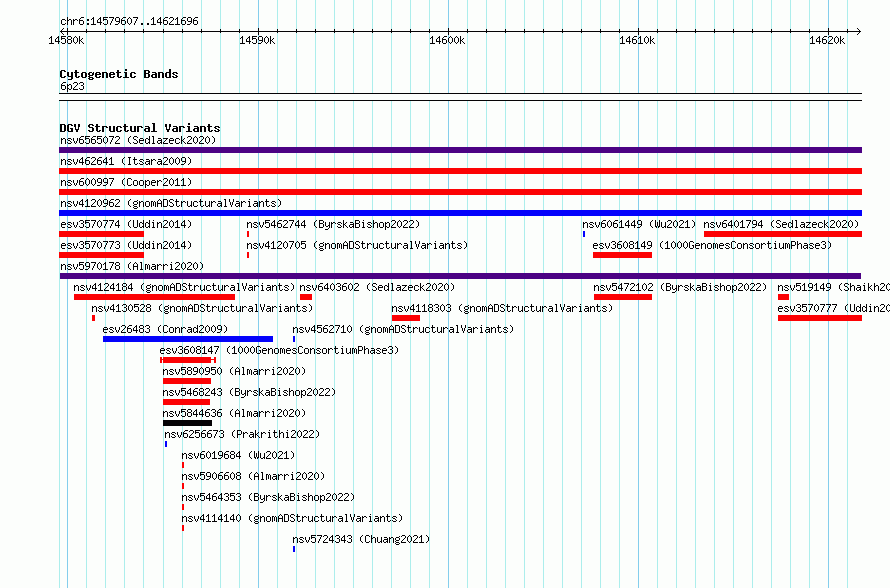Select the purple nsv6565072 variant bar

[460, 150]
